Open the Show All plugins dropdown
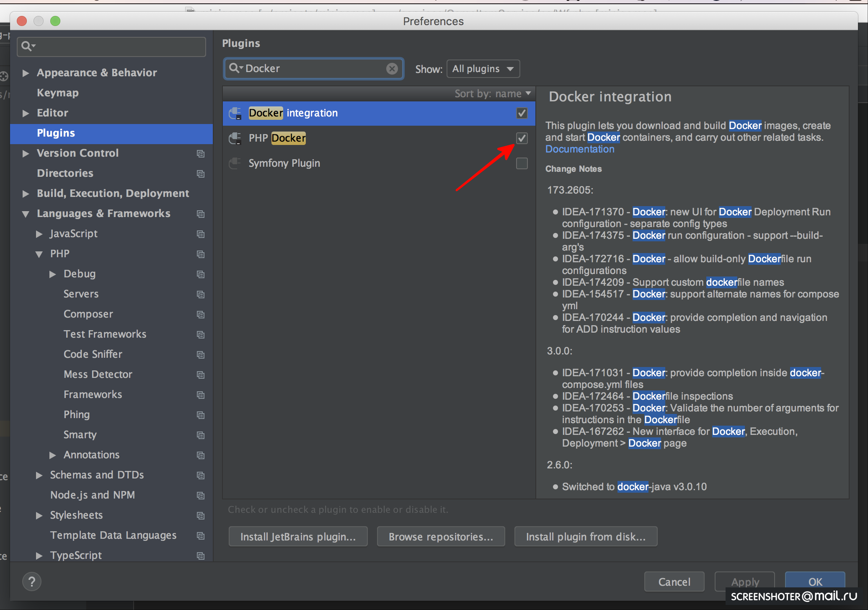This screenshot has height=610, width=868. point(483,69)
